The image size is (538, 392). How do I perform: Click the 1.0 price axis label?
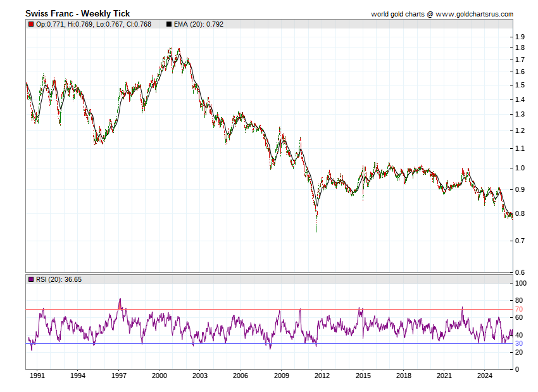pyautogui.click(x=520, y=168)
